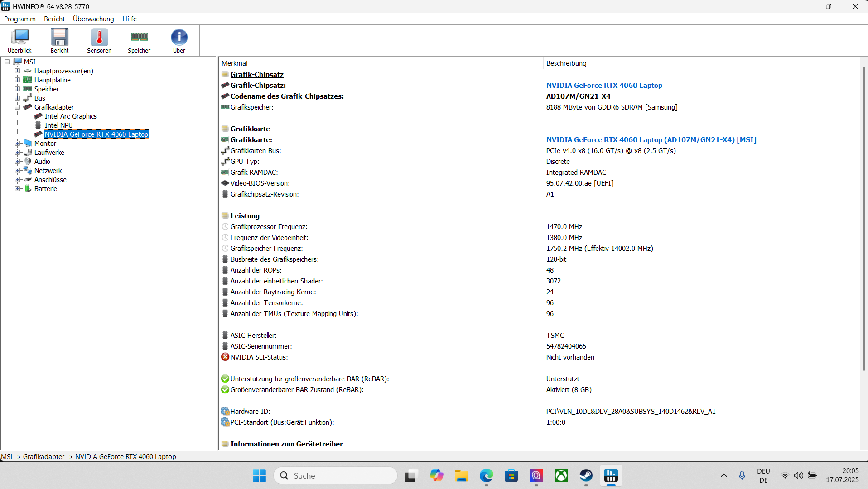This screenshot has height=489, width=868.
Task: Click the Über info icon
Action: [179, 41]
